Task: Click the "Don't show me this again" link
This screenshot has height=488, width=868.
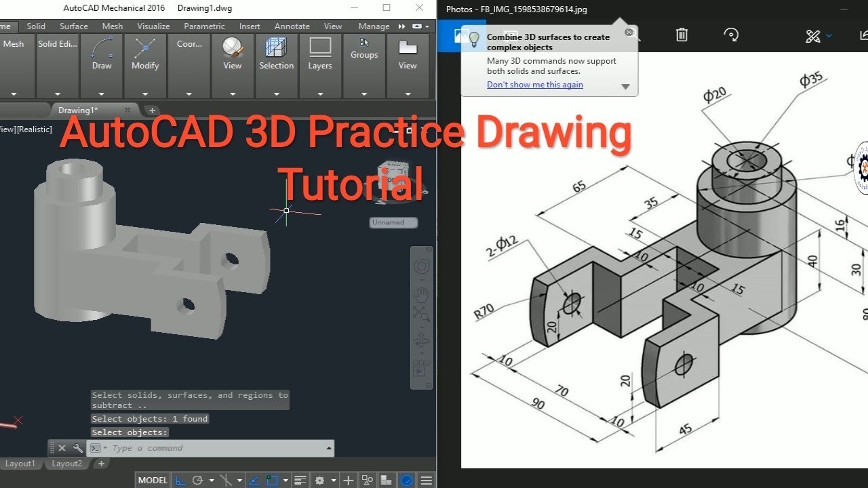Action: coord(535,85)
